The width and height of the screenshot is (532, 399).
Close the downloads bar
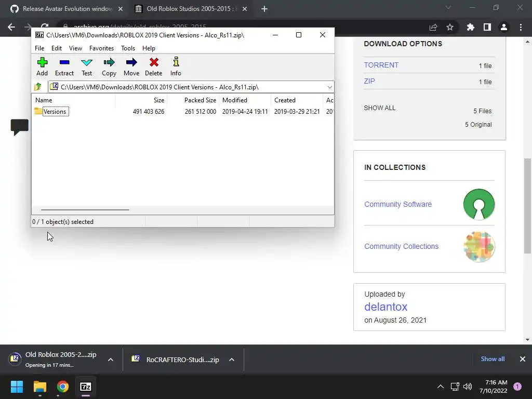[x=523, y=359]
